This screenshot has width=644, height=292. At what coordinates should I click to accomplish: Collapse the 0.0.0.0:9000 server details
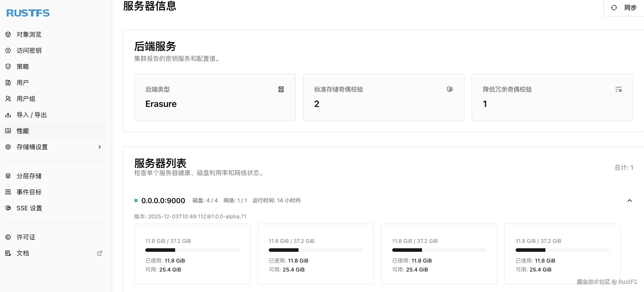point(629,201)
